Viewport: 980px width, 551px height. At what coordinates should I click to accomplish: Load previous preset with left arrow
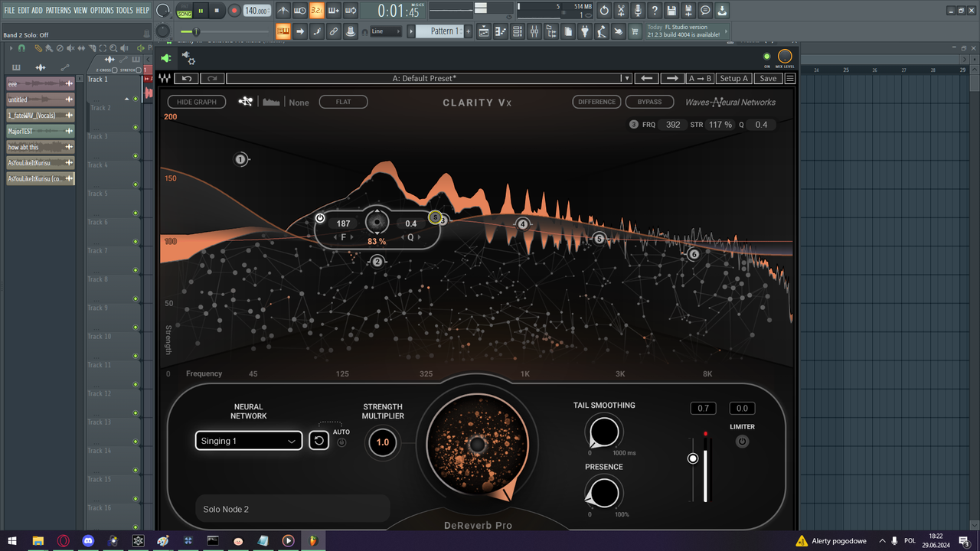[647, 78]
